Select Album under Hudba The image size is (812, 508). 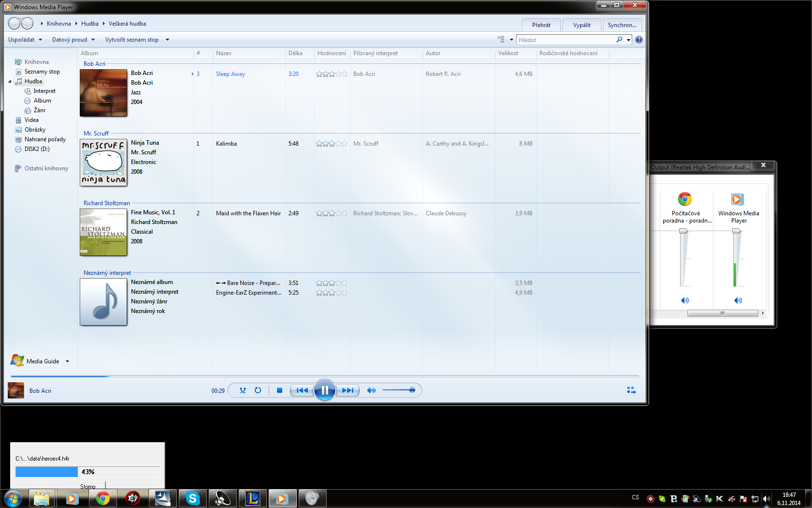coord(42,101)
